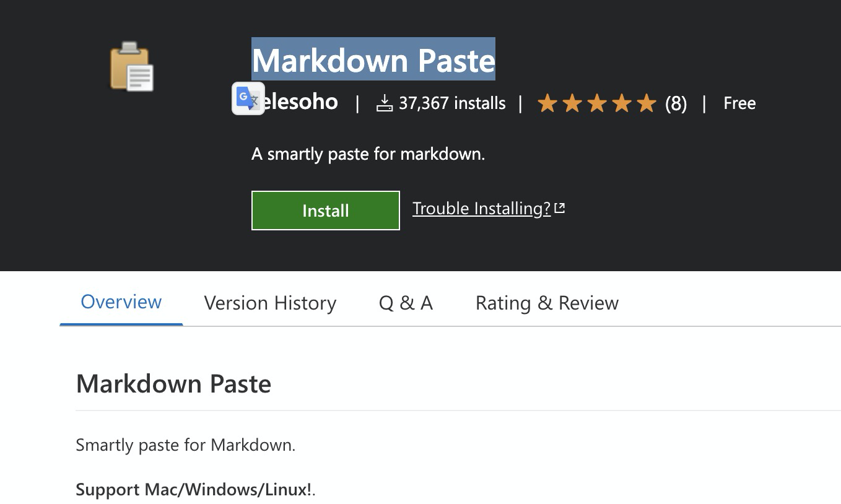Show the Rating & Review tab

[x=547, y=303]
